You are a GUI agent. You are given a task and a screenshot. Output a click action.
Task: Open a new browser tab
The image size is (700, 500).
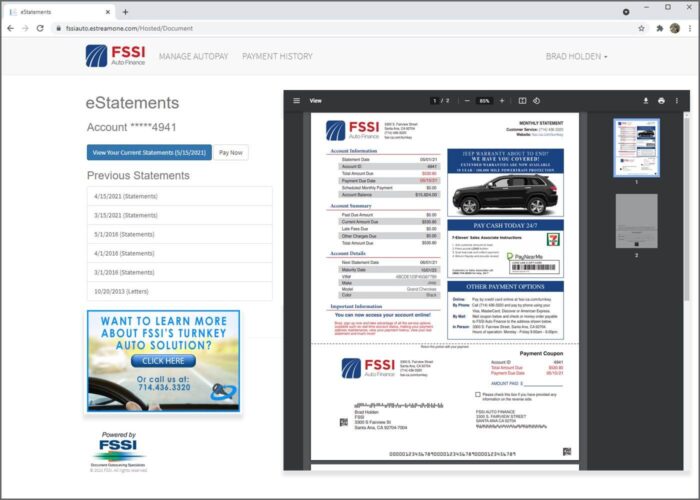(125, 12)
